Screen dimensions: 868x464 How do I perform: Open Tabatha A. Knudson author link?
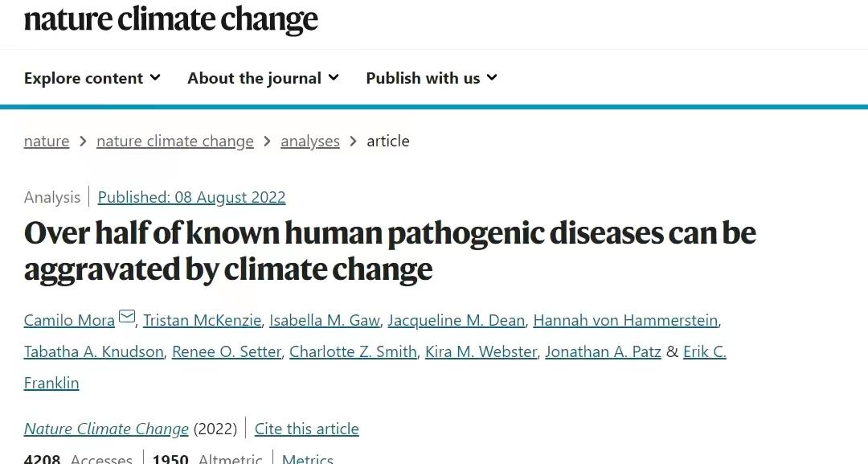[x=93, y=351]
